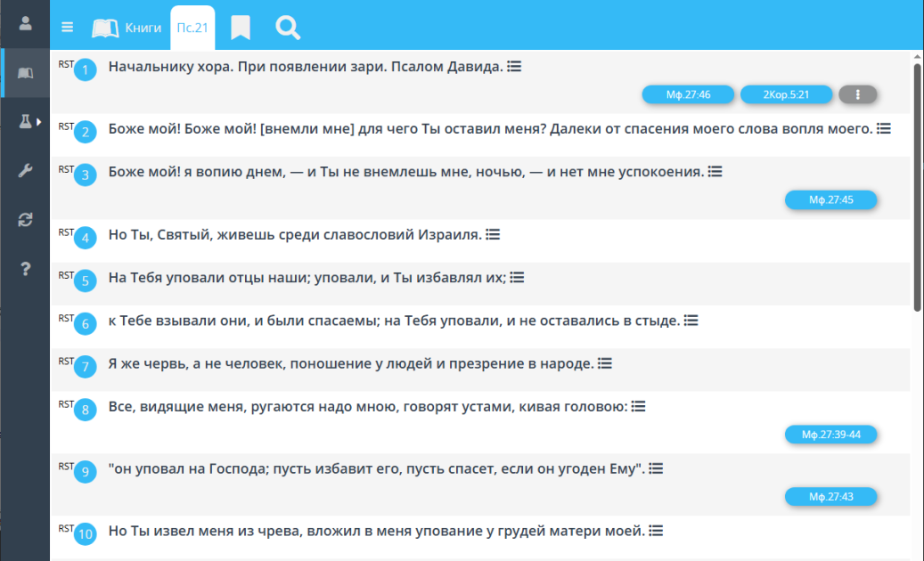924x561 pixels.
Task: Follow the Мф.27:46 cross-reference
Action: 688,94
